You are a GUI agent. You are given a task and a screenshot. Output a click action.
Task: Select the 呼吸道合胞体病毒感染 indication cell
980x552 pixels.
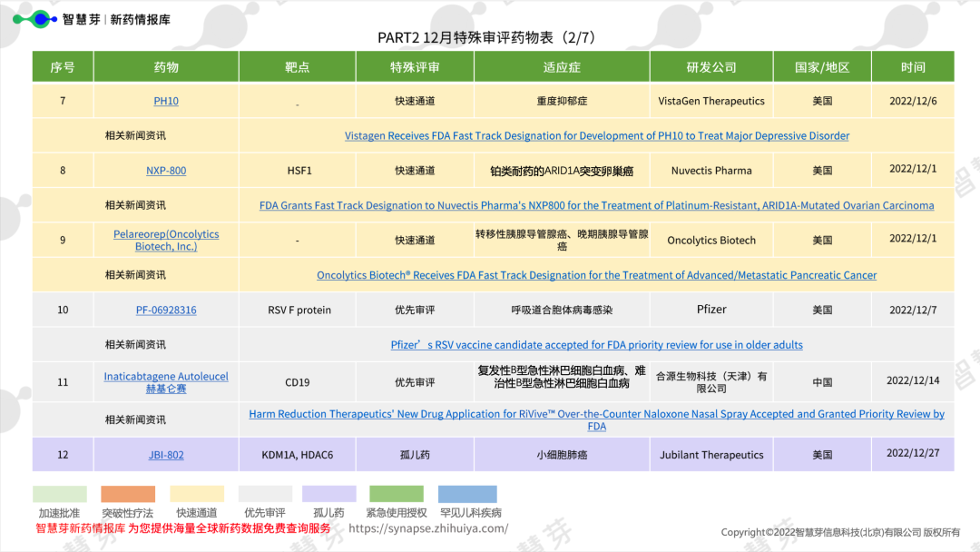562,310
